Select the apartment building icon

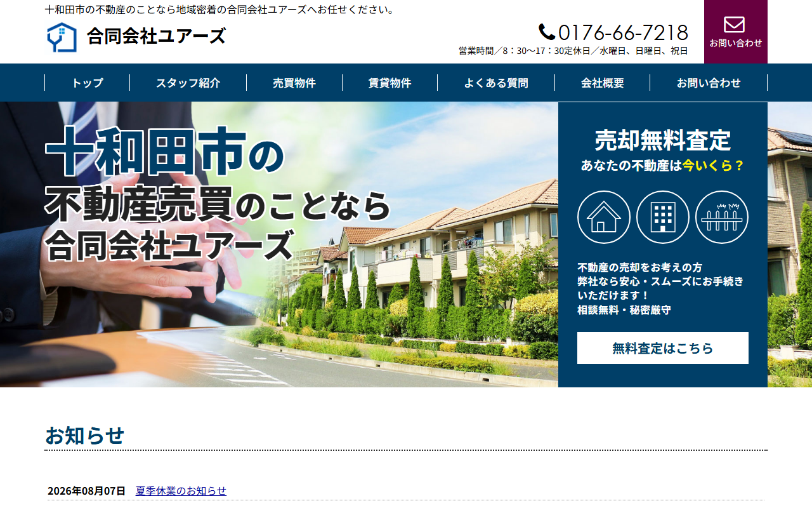(663, 217)
